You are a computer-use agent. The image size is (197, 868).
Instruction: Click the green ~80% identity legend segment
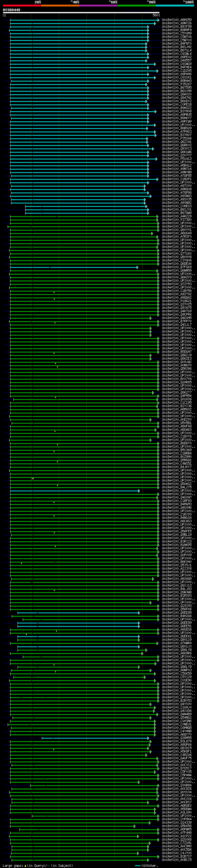(137, 6)
